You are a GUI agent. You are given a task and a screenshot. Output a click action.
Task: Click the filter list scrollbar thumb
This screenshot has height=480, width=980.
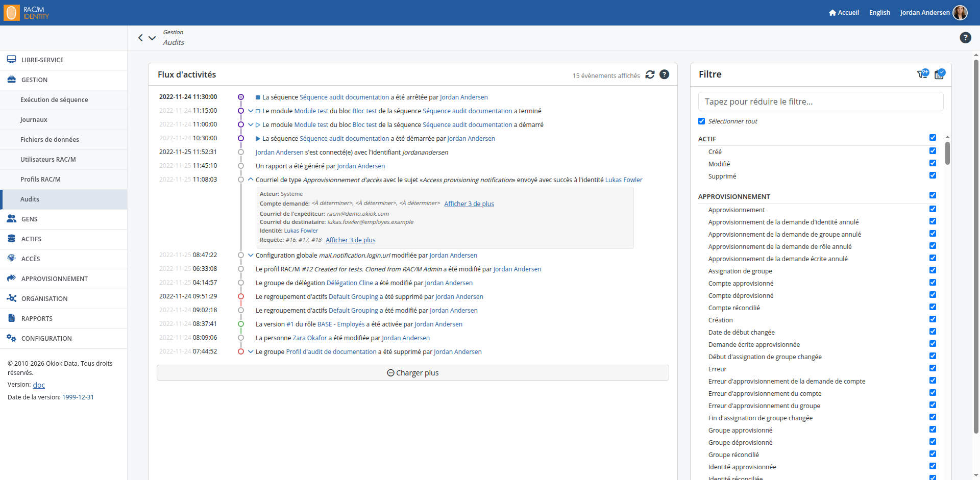click(947, 153)
